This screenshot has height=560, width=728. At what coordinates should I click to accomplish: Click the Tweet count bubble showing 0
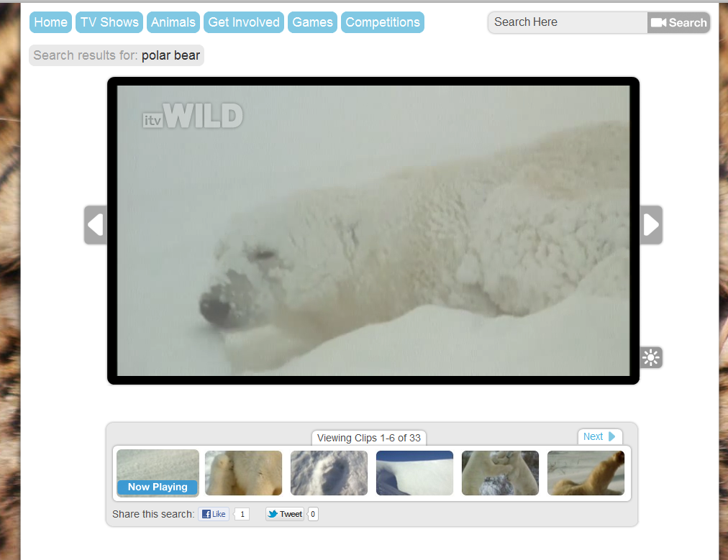313,514
